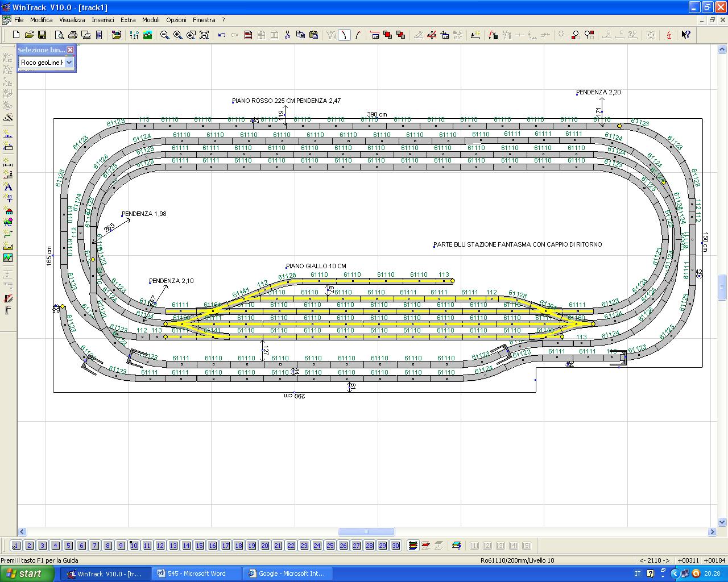Activate level 25 in the level strip
The width and height of the screenshot is (728, 582).
(x=330, y=546)
